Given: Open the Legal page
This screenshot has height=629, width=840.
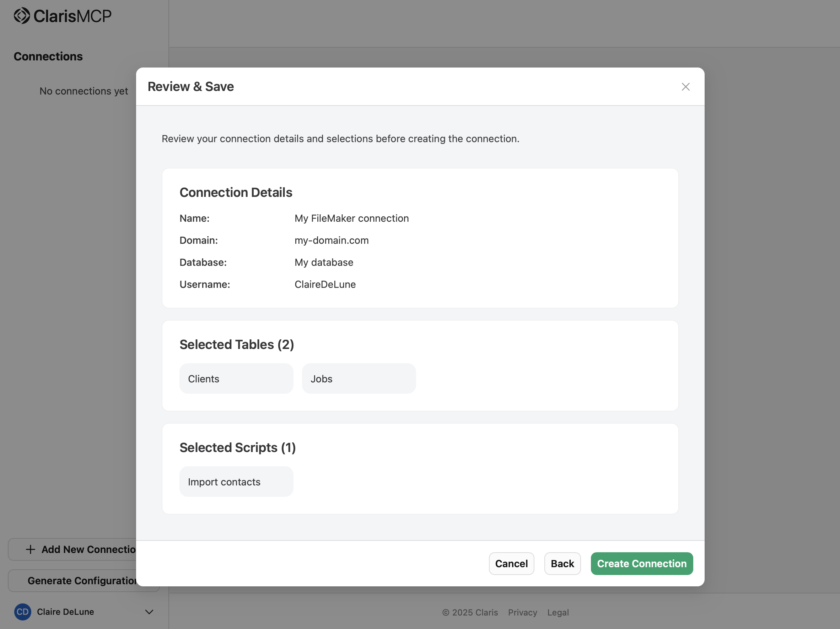Looking at the screenshot, I should coord(558,612).
